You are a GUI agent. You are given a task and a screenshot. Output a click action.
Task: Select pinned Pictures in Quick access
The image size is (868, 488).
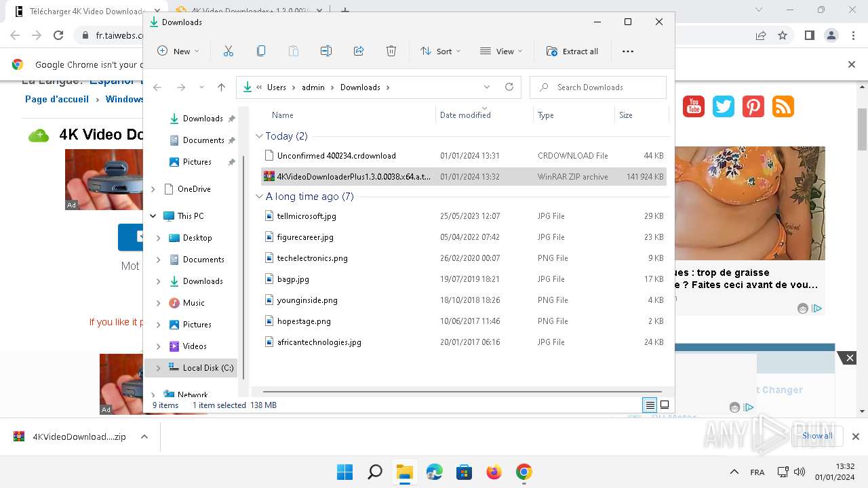coord(197,162)
